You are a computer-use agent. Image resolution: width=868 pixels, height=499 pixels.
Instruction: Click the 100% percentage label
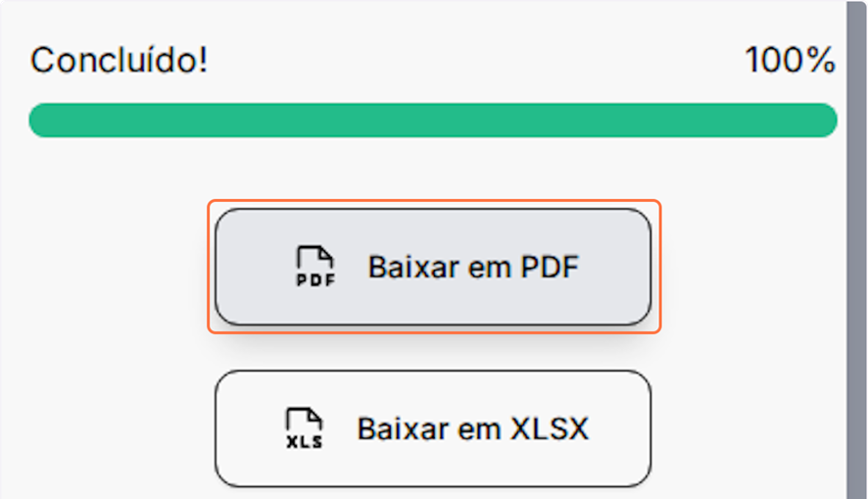point(790,61)
